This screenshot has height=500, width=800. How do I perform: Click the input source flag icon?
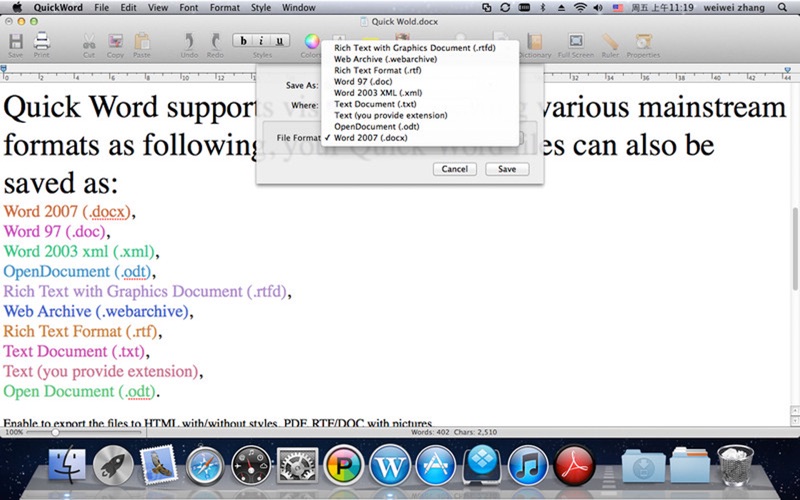click(618, 7)
